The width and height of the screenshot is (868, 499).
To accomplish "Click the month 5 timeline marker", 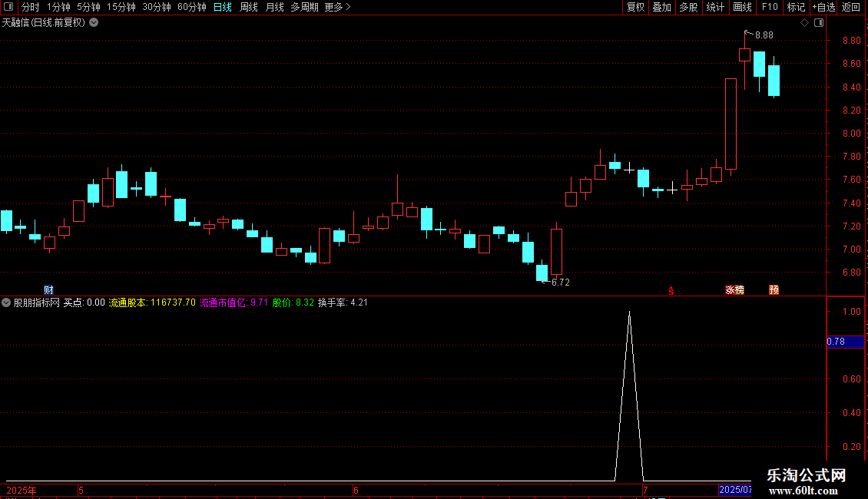I will pyautogui.click(x=81, y=490).
